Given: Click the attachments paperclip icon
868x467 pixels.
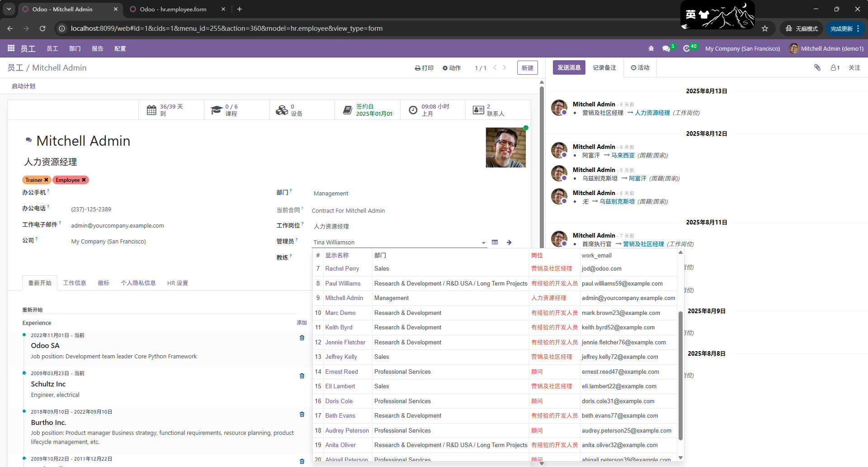Looking at the screenshot, I should click(x=817, y=67).
